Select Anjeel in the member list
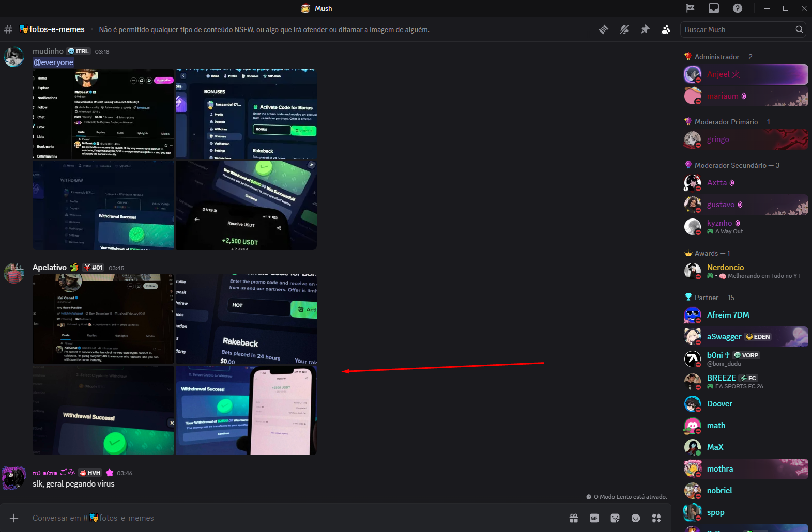The height and width of the screenshot is (532, 812). (x=746, y=74)
